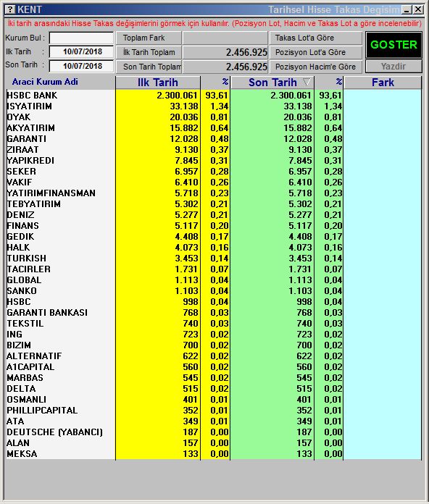The height and width of the screenshot is (504, 429).
Task: Click the Toplam Fark label button
Action: 149,38
